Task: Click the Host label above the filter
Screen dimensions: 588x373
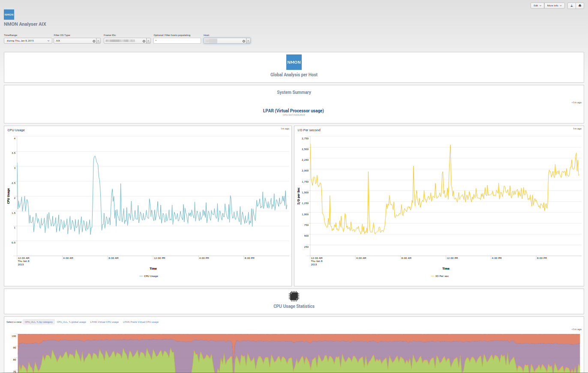Action: (207, 35)
